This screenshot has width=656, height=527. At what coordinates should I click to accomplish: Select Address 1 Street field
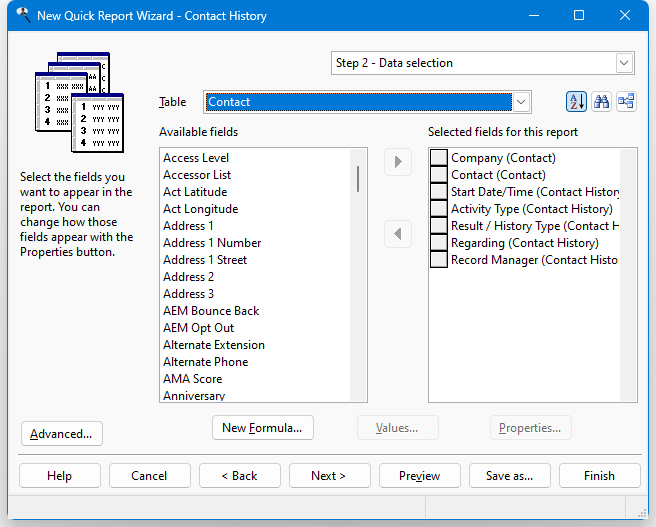(256, 260)
